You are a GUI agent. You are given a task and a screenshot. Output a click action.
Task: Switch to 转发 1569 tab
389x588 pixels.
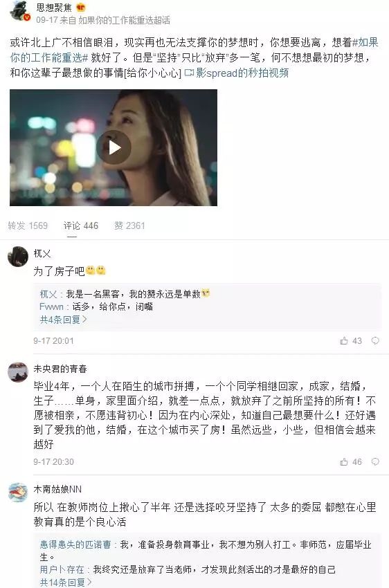click(28, 226)
